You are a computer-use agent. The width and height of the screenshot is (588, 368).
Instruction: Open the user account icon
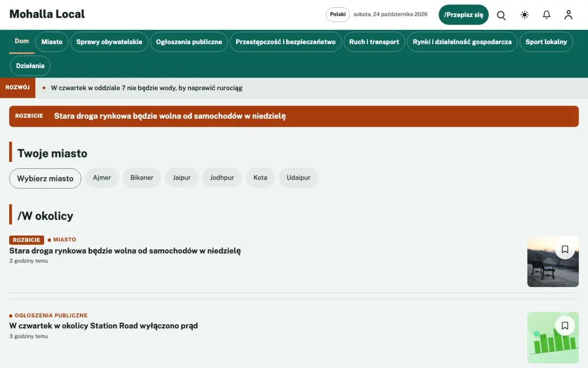point(568,15)
